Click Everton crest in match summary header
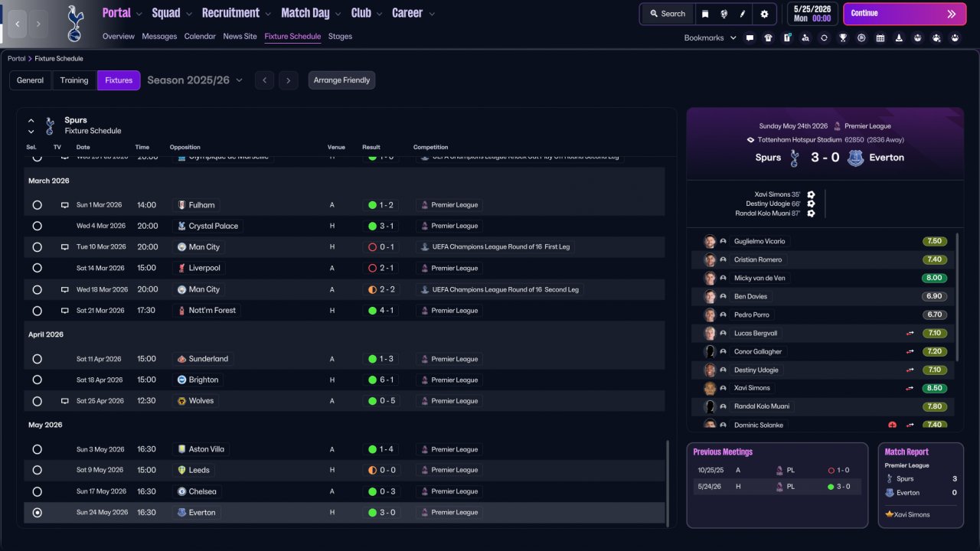Viewport: 980px width, 551px height. (x=855, y=158)
